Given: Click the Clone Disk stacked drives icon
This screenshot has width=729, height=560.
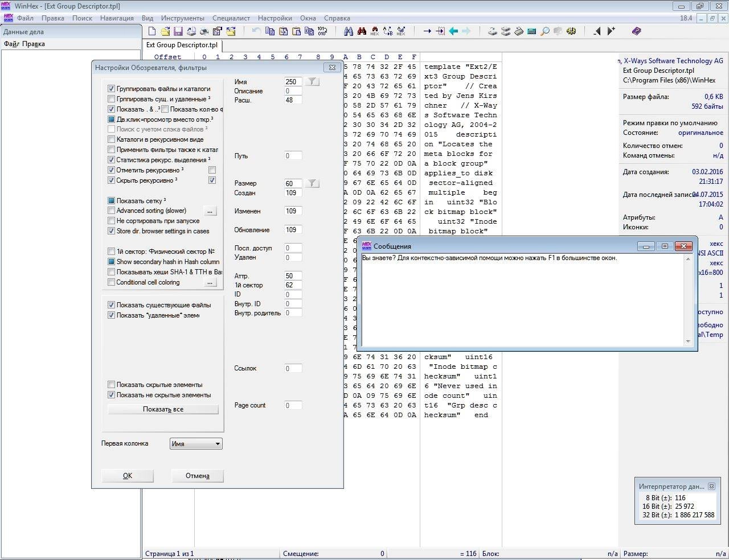Looking at the screenshot, I should point(506,31).
